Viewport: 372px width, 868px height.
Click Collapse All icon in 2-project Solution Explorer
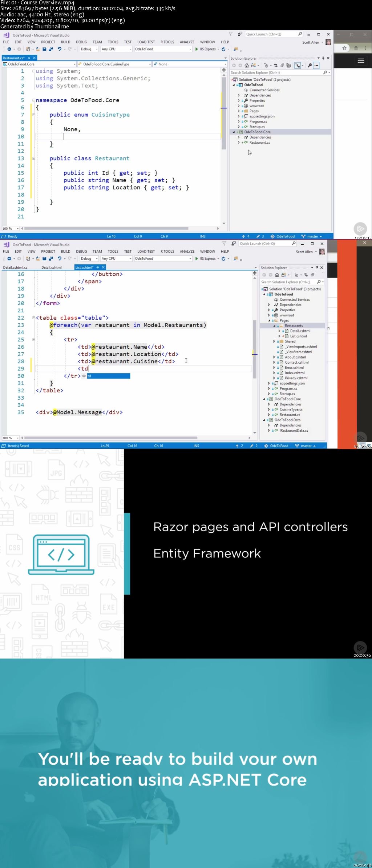282,65
